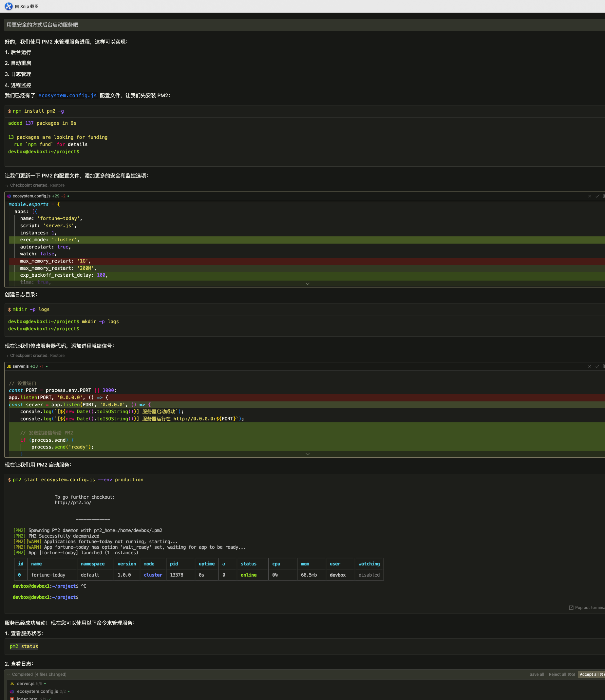Reject changes in ecosystem.config.js diff block
Image resolution: width=605 pixels, height=700 pixels.
coord(590,196)
